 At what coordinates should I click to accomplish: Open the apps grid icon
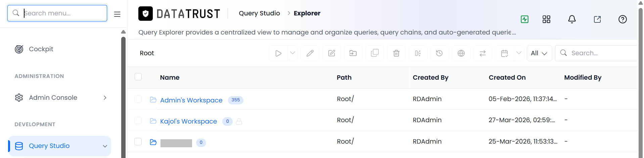click(x=546, y=19)
